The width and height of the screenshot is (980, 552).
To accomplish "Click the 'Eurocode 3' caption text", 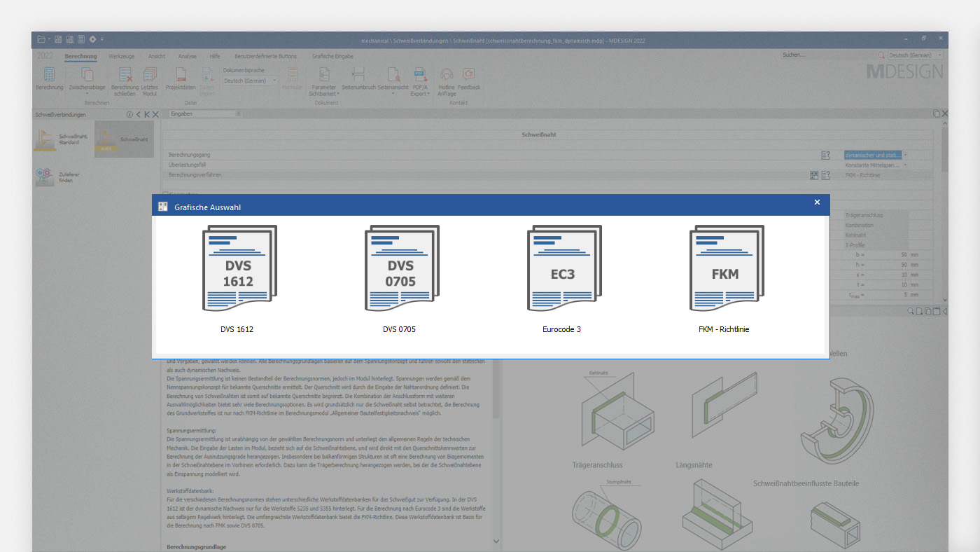I will coord(561,329).
